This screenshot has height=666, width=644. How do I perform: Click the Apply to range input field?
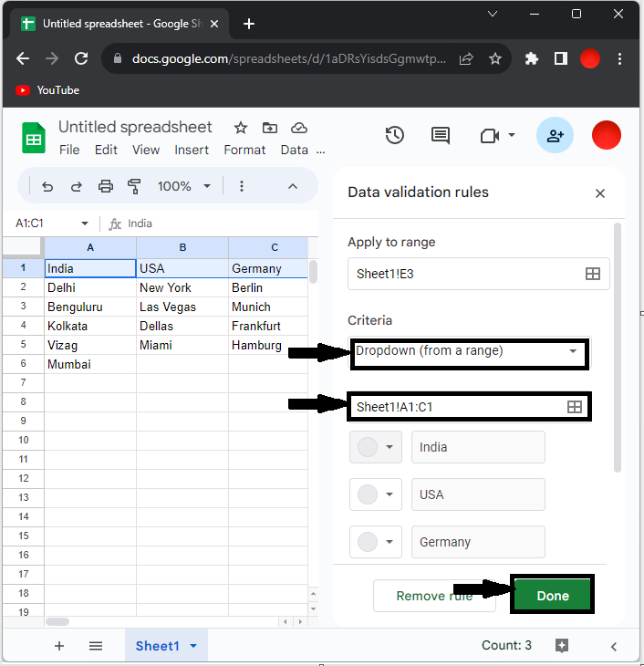[478, 274]
